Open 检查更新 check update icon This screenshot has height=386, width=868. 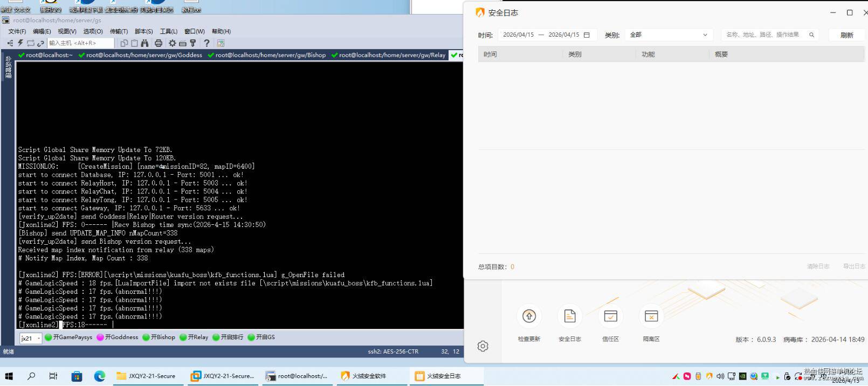coord(529,316)
